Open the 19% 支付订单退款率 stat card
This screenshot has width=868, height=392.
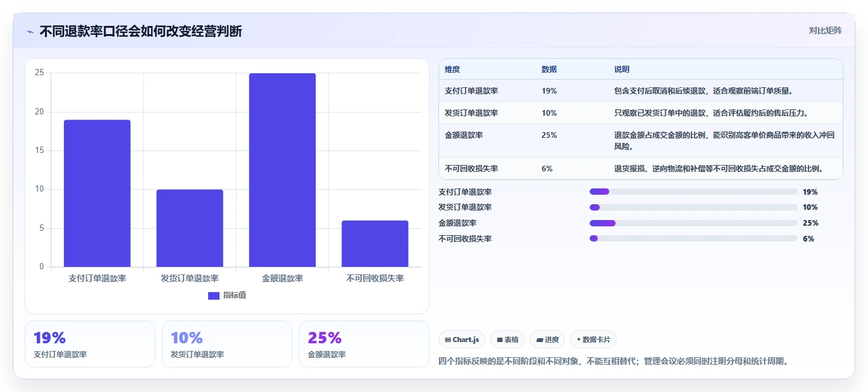click(x=90, y=344)
